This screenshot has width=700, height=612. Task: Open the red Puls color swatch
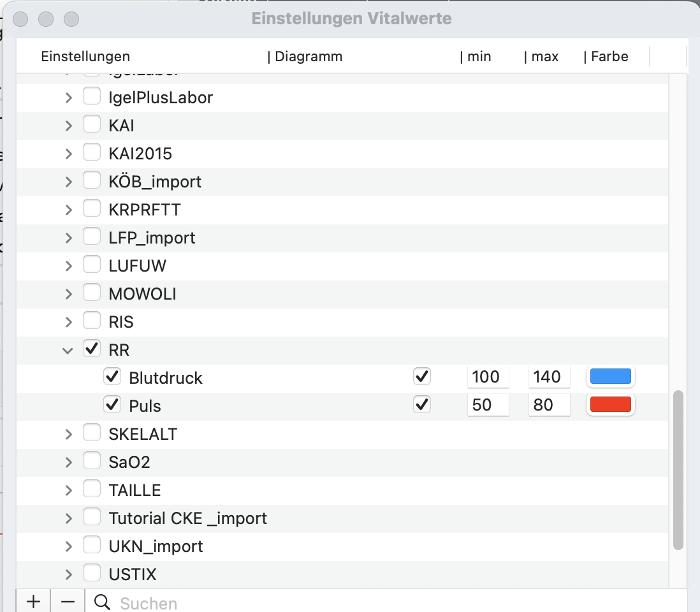point(610,404)
